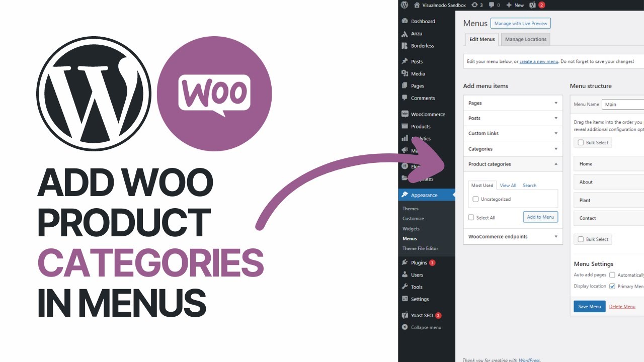Viewport: 644px width, 362px height.
Task: Click the Posts pushpin icon
Action: coord(405,61)
